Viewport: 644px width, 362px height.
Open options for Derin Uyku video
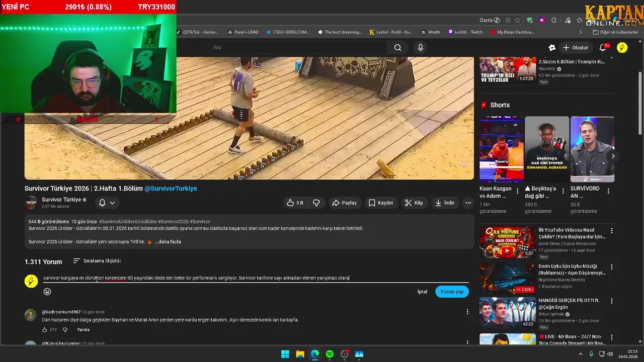pyautogui.click(x=612, y=266)
